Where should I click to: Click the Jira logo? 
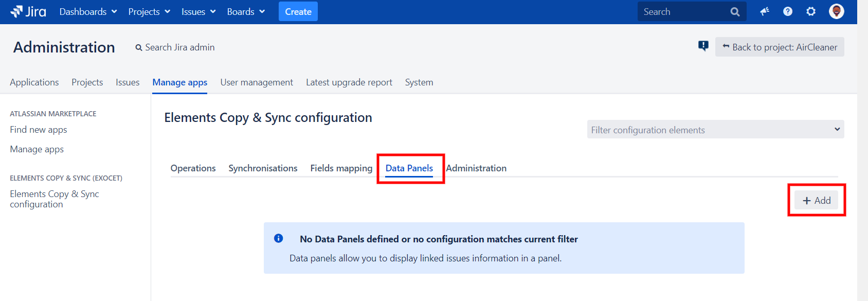point(28,11)
